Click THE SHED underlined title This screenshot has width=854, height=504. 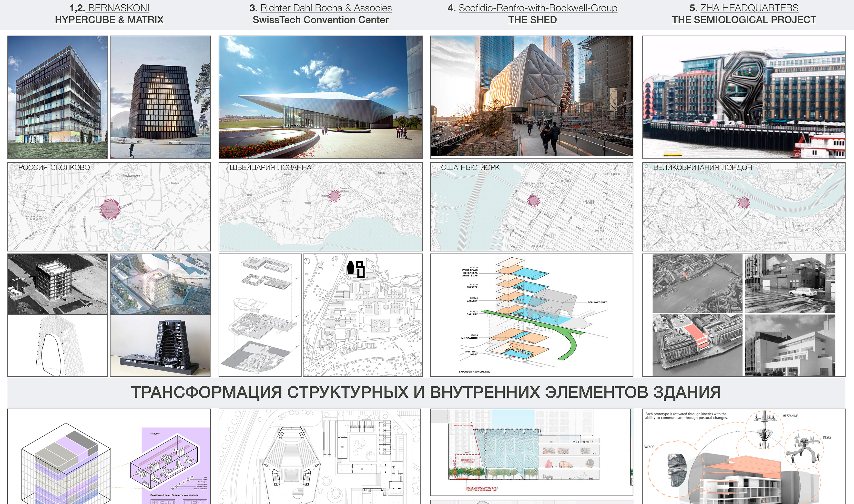click(532, 20)
